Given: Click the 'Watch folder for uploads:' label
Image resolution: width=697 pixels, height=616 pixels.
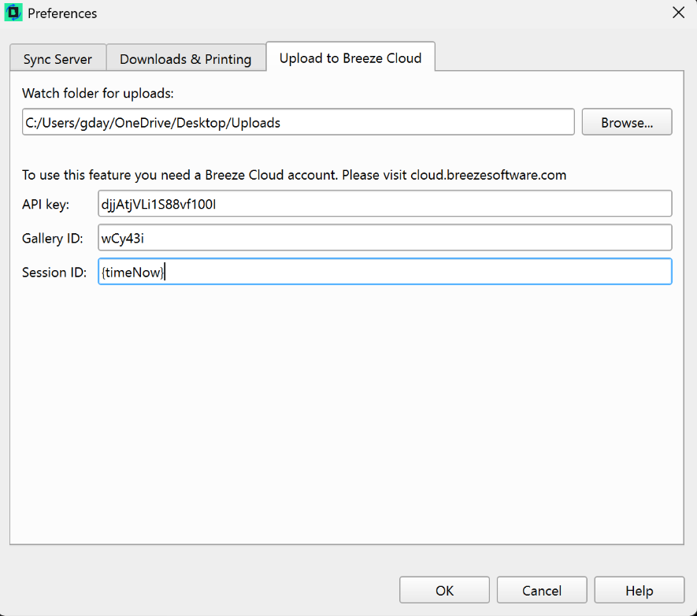Looking at the screenshot, I should pos(98,93).
